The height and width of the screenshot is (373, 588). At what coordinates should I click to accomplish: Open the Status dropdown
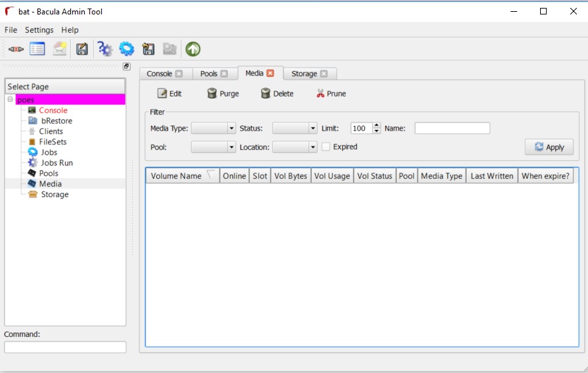point(295,128)
